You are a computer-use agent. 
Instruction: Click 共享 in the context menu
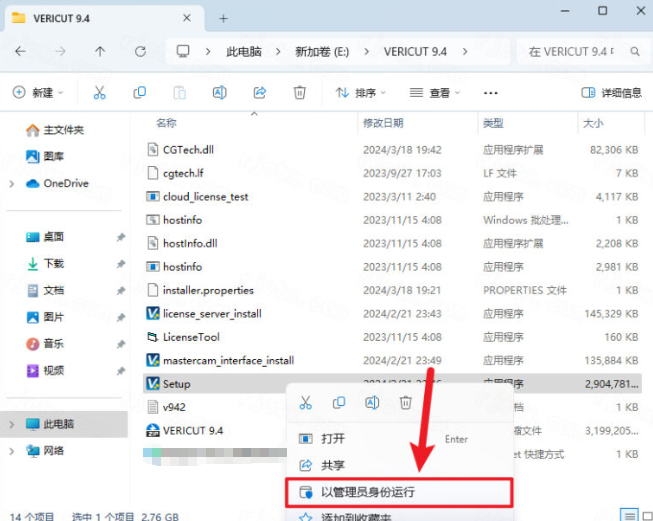333,465
